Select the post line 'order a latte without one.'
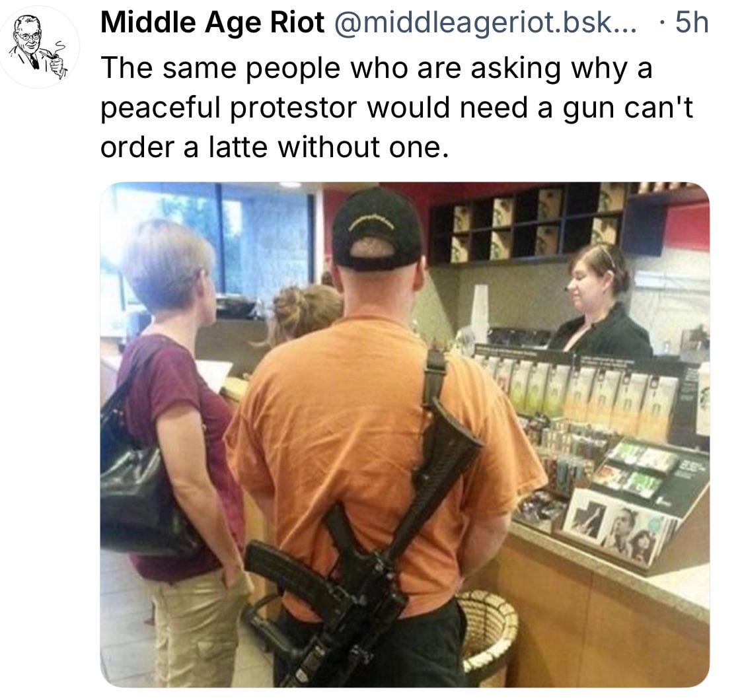Viewport: 740px width, 700px height. pyautogui.click(x=274, y=147)
